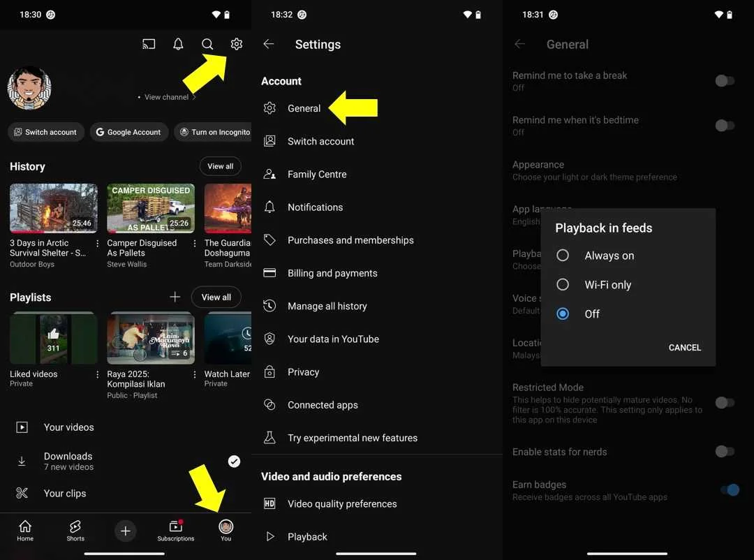Open Your data in YouTube
The image size is (754, 560).
(x=377, y=339)
